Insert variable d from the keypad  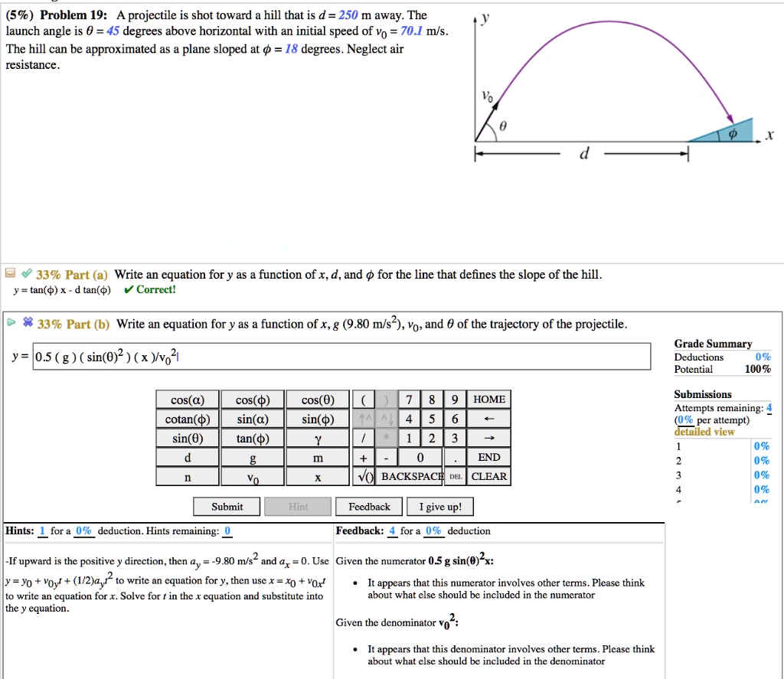coord(188,458)
